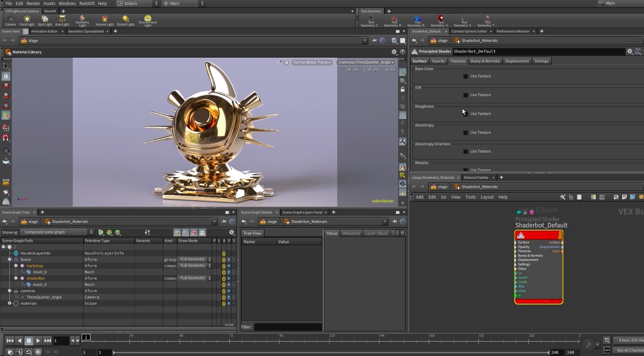Add a Spot Light from the shelf
Image resolution: width=644 pixels, height=356 pixels.
point(45,20)
